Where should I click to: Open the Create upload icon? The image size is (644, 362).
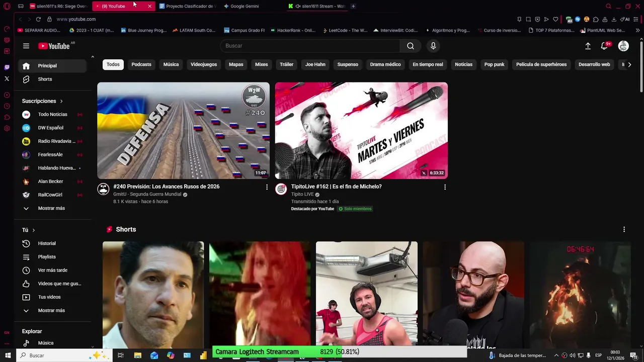(588, 46)
